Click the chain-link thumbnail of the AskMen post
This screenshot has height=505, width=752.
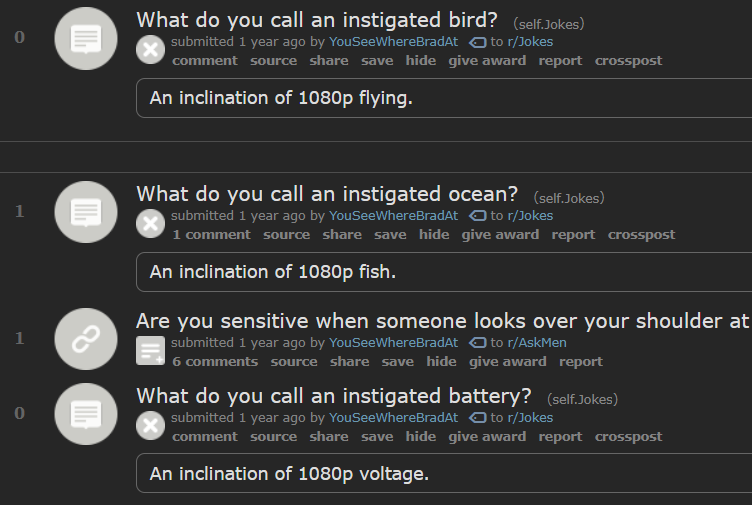(86, 340)
